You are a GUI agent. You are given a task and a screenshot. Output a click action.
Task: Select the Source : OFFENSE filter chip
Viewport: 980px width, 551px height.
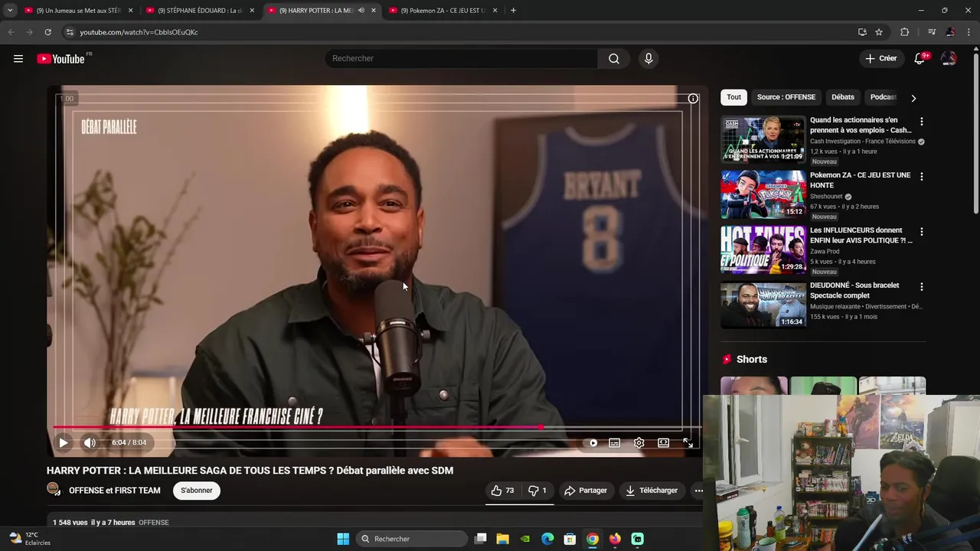(786, 97)
